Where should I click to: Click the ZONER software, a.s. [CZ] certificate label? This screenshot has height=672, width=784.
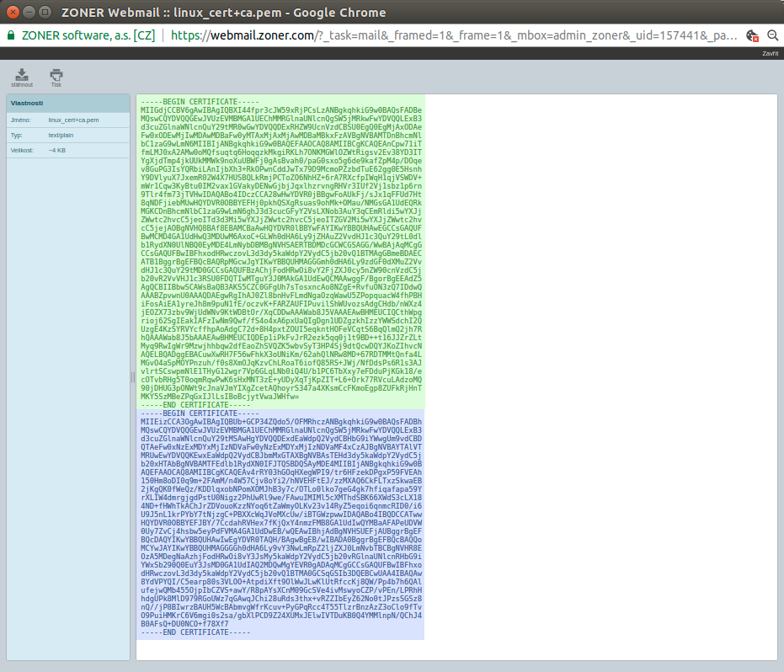click(88, 35)
